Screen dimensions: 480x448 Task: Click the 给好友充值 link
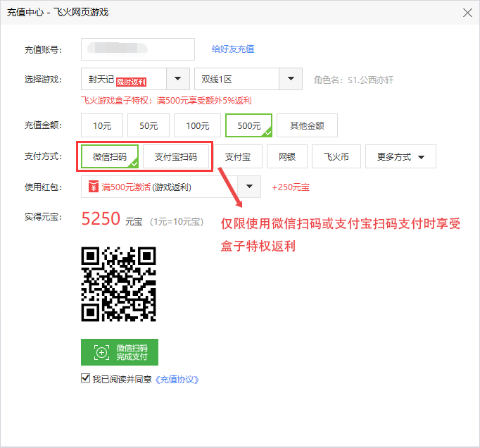pos(233,49)
